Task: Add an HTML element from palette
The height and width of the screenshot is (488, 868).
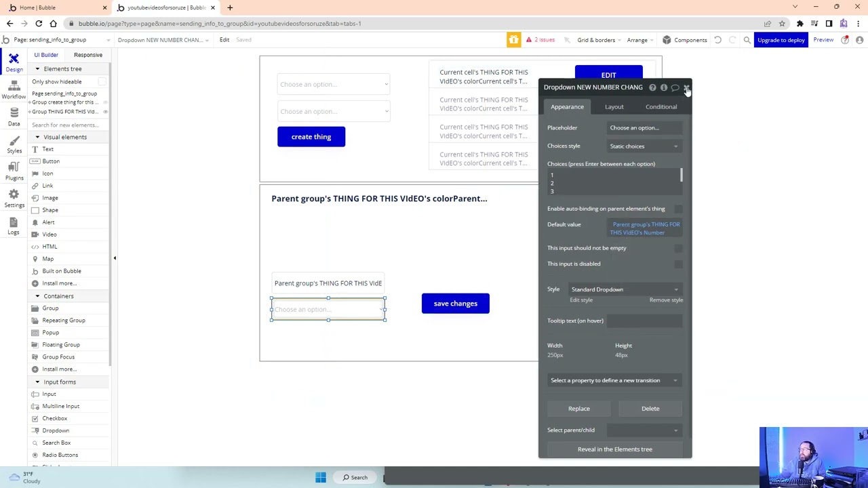Action: pos(50,247)
